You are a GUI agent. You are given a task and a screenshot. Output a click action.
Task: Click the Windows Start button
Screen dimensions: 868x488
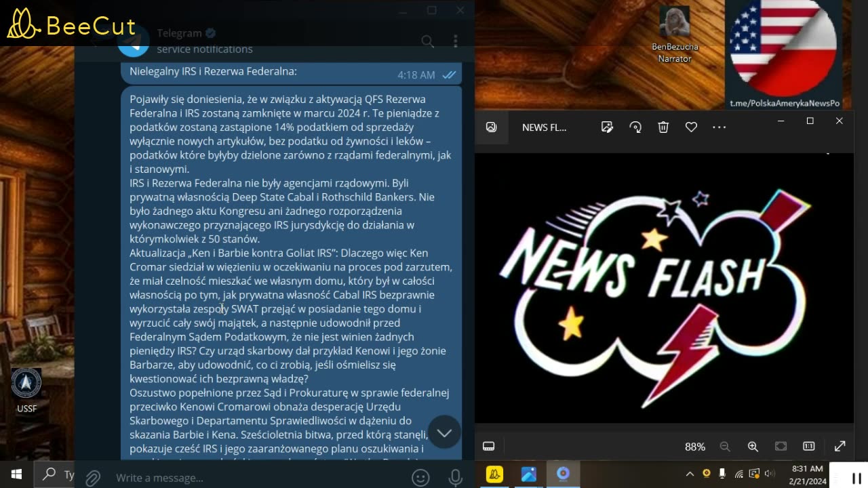tap(16, 474)
